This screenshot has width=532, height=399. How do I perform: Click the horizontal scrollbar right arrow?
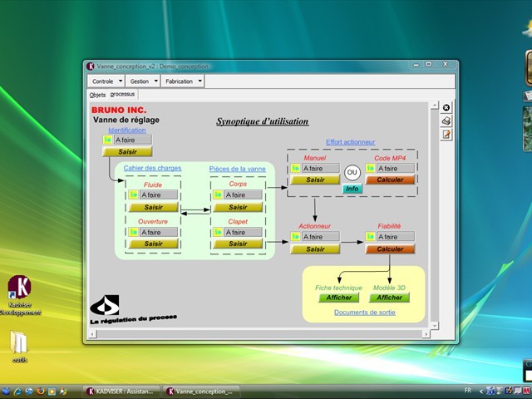(426, 334)
